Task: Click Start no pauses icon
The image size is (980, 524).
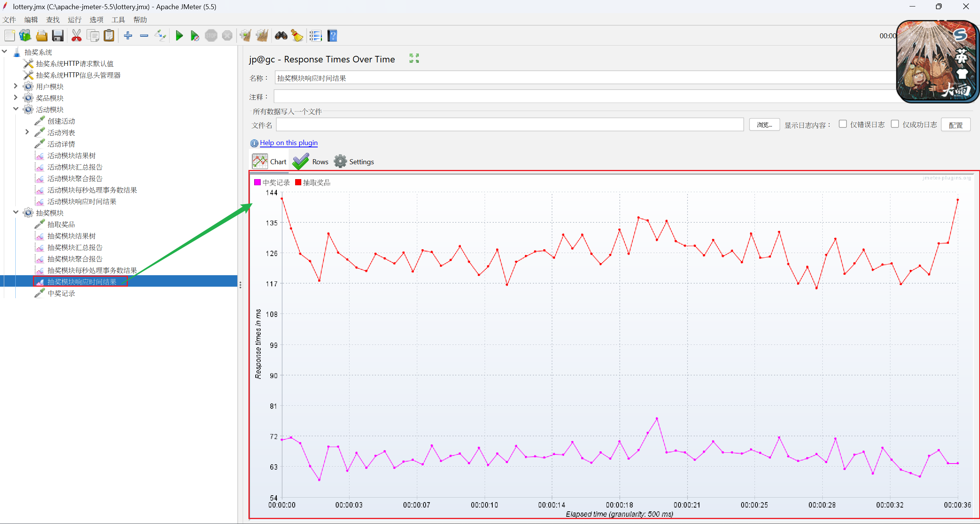Action: point(195,36)
